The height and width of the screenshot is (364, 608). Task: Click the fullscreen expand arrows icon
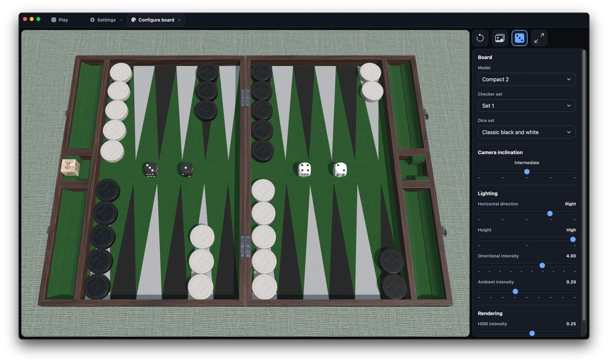[539, 38]
